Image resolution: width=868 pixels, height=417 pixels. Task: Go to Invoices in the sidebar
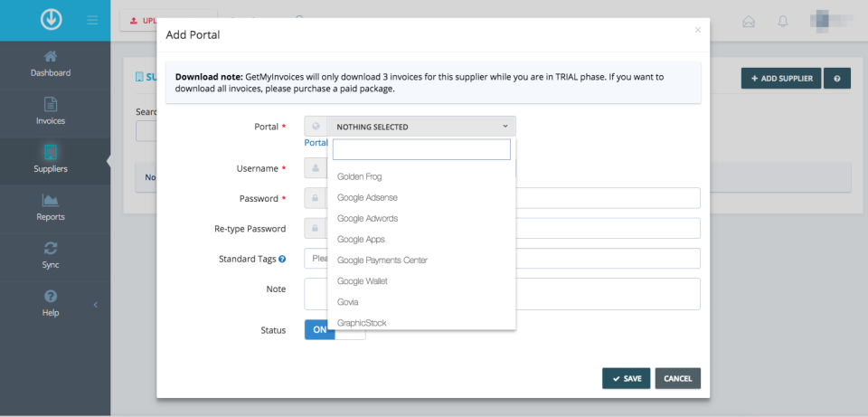51,111
